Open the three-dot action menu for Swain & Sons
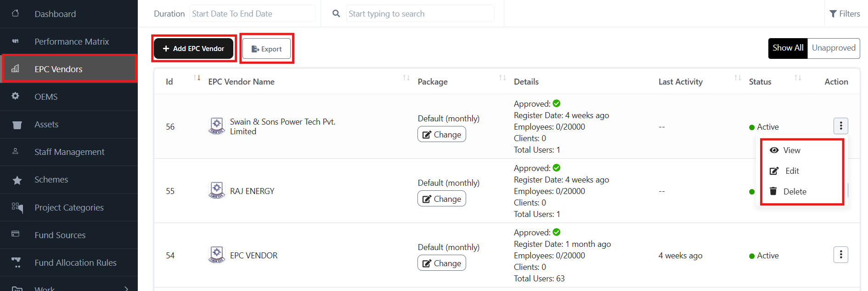 tap(840, 126)
